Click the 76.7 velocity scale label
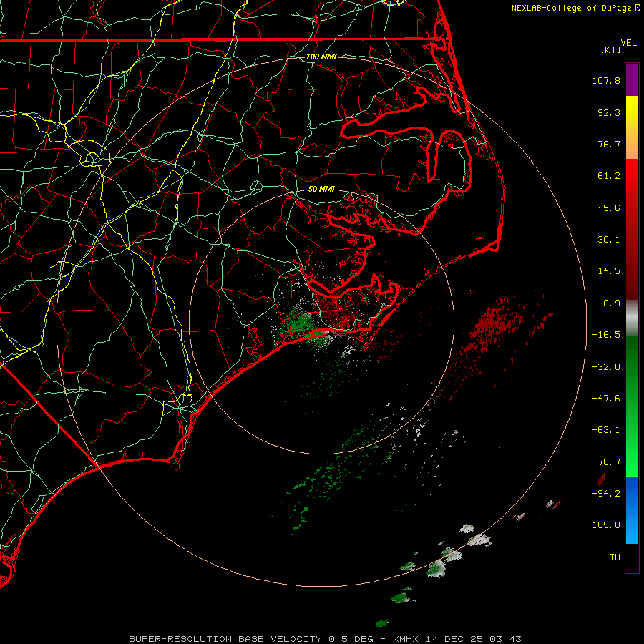 pos(609,144)
